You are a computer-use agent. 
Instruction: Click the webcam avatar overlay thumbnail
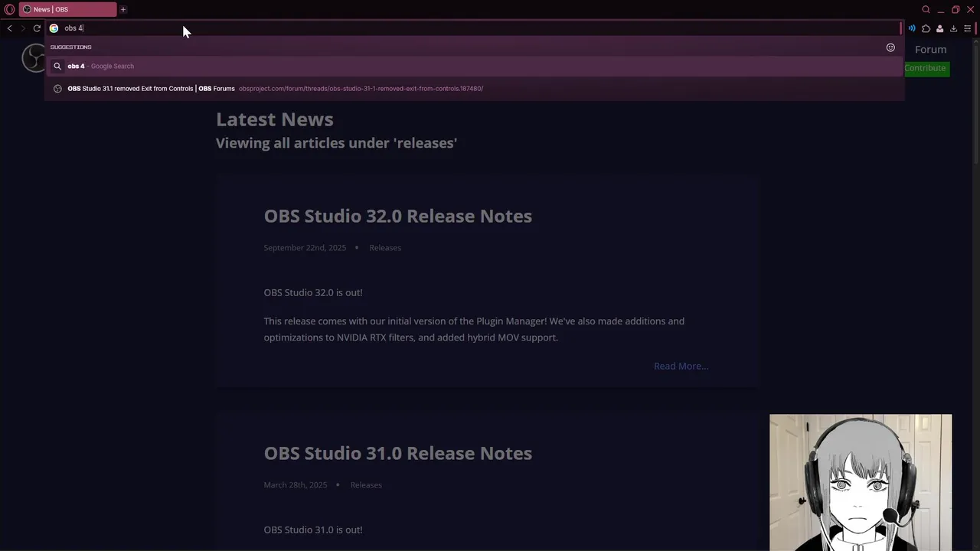[x=861, y=483]
